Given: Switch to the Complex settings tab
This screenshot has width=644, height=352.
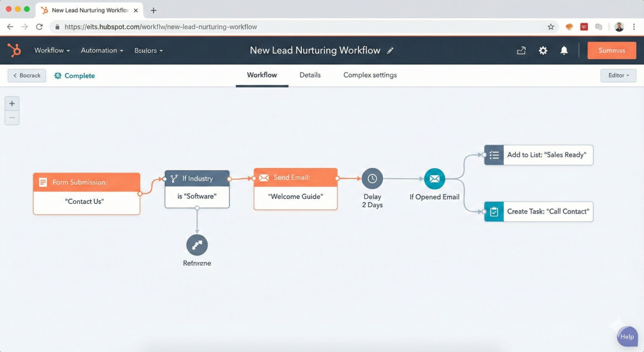Looking at the screenshot, I should tap(370, 75).
